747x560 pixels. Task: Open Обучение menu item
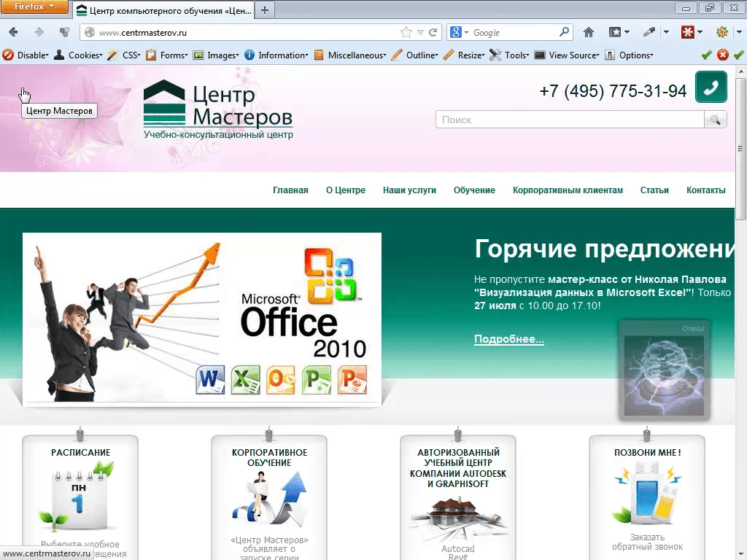point(474,190)
